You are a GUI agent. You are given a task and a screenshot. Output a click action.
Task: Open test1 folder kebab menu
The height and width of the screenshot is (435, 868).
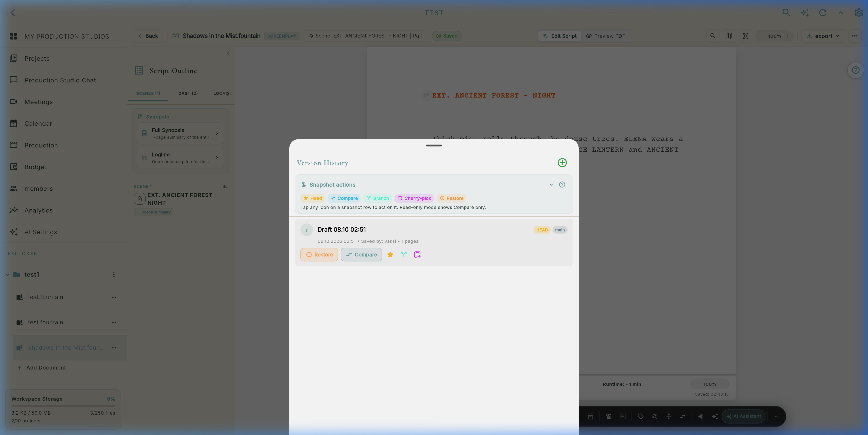tap(114, 275)
